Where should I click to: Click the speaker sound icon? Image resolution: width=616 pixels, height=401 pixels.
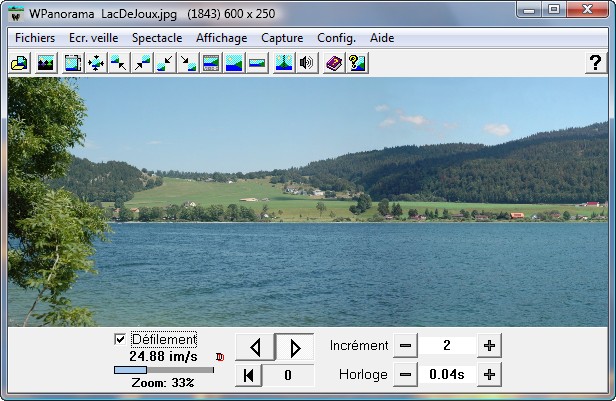point(307,63)
